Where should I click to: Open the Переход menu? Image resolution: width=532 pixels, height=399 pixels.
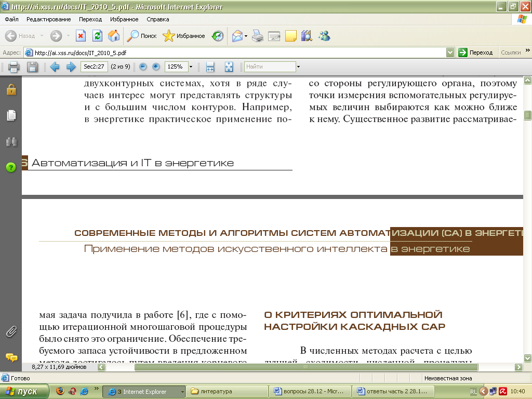click(90, 19)
